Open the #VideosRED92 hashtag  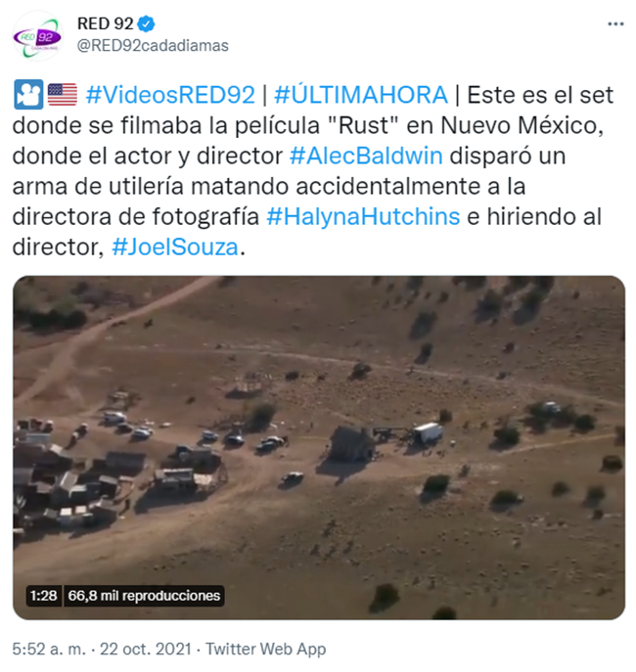click(x=170, y=95)
